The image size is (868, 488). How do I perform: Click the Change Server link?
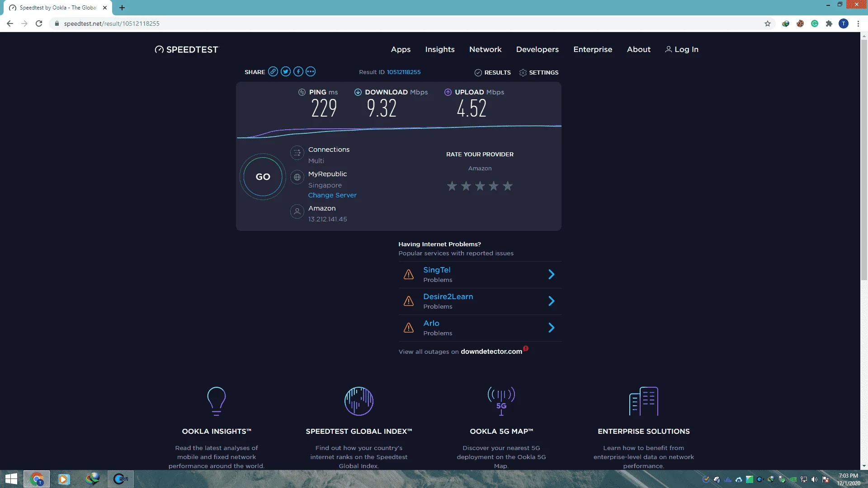pyautogui.click(x=332, y=195)
